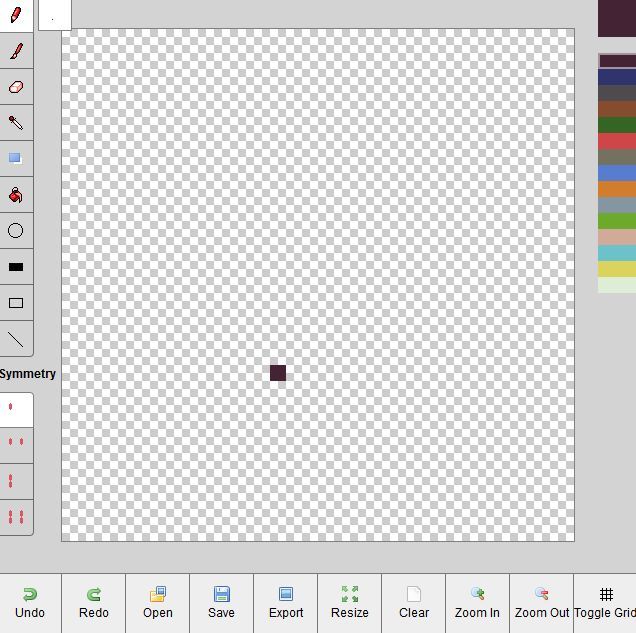Select the Outlined rectangle tool
The height and width of the screenshot is (633, 636).
coord(16,303)
